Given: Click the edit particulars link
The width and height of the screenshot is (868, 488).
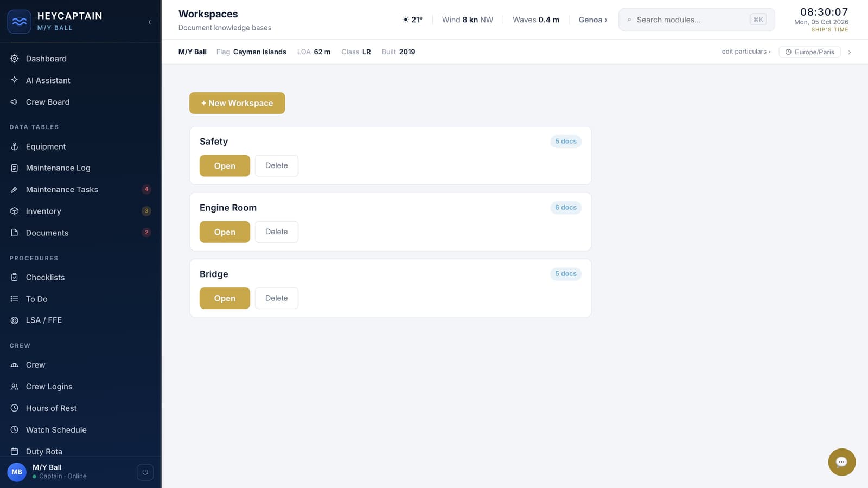Looking at the screenshot, I should 746,52.
